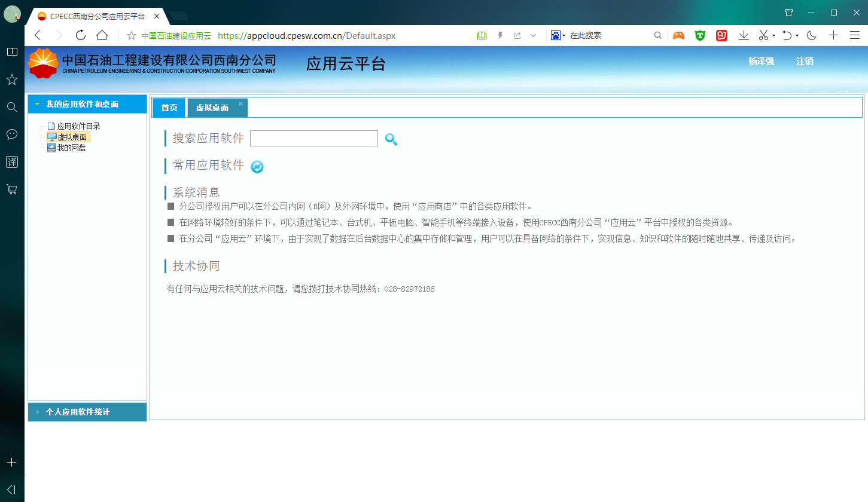Bookmark page with address bar star icon
Screen dimensions: 868x502
132,36
